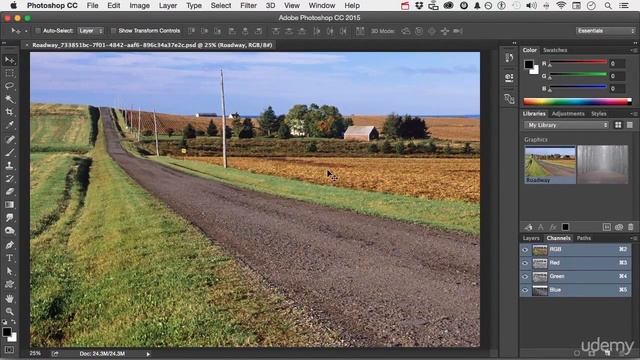Select the Healing Brush tool
Screen dimensions: 640x360
point(9,139)
